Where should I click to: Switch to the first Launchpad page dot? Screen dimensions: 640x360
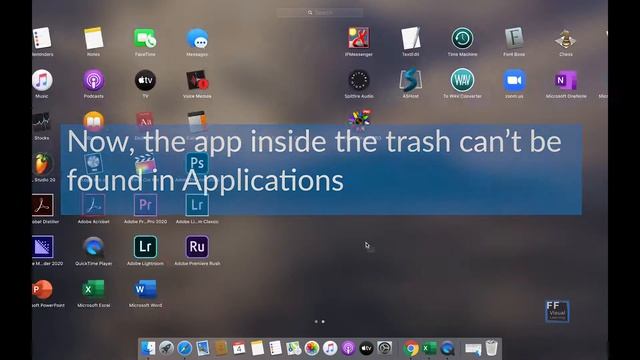316,322
